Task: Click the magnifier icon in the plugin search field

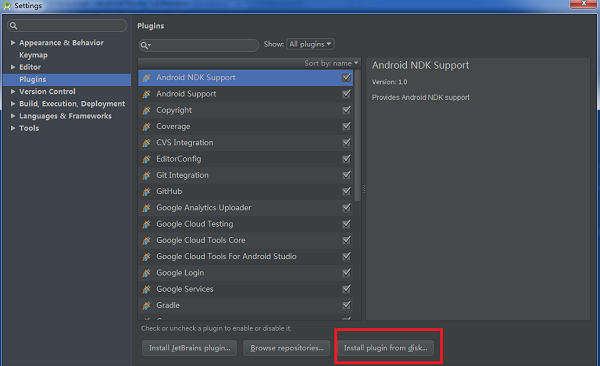Action: (x=145, y=45)
